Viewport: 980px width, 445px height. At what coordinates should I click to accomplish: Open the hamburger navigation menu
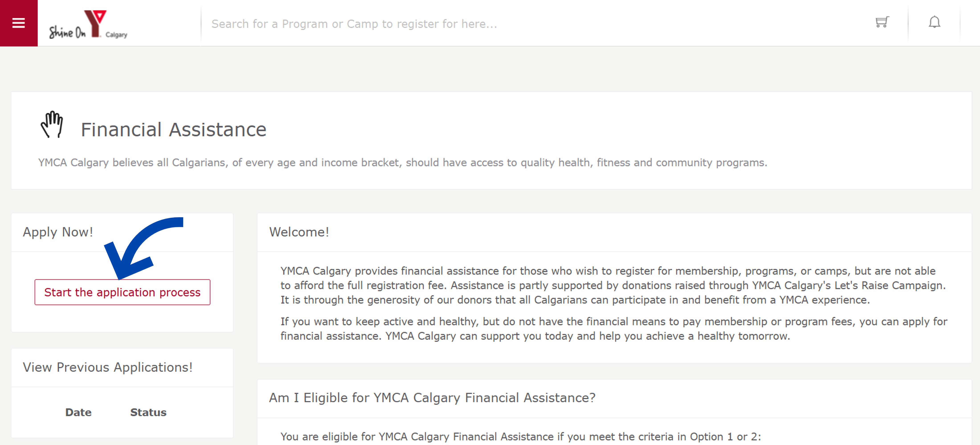click(19, 23)
